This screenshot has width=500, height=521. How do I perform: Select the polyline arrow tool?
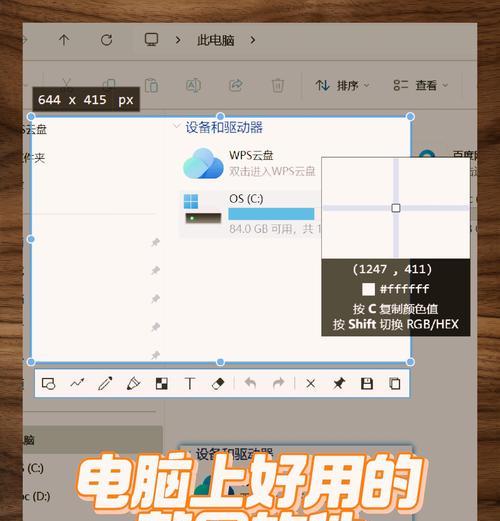(77, 384)
